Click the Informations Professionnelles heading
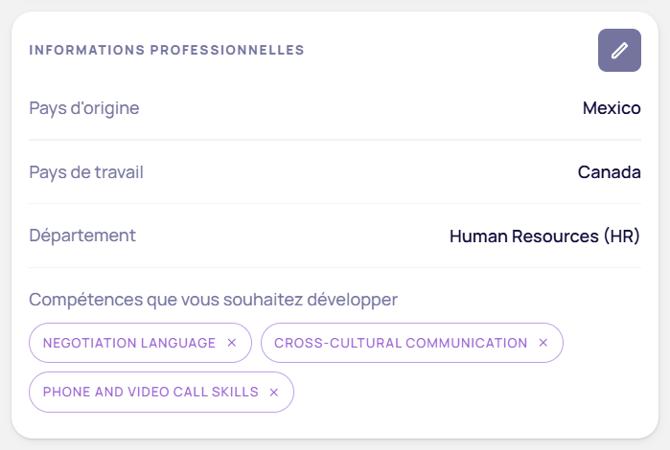Screen dimensions: 670x450 point(167,50)
